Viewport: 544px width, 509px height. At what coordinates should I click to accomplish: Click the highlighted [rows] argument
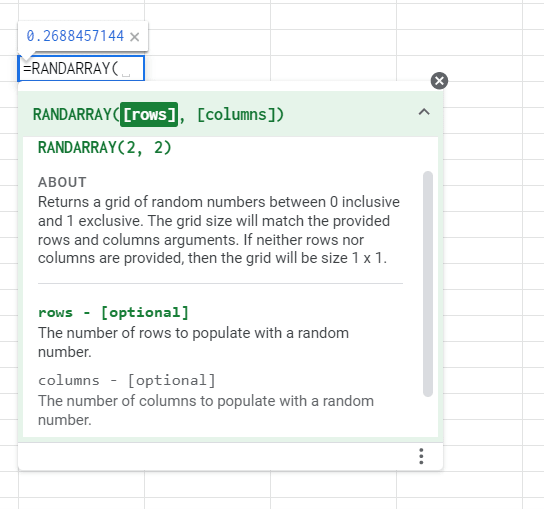click(149, 114)
